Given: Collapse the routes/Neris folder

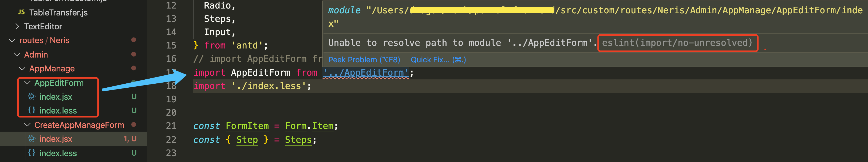Looking at the screenshot, I should coord(12,40).
